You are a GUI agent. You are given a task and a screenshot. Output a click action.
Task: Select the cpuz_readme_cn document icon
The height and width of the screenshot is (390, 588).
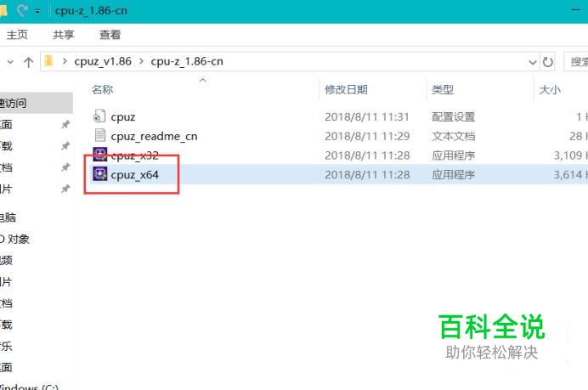[99, 136]
